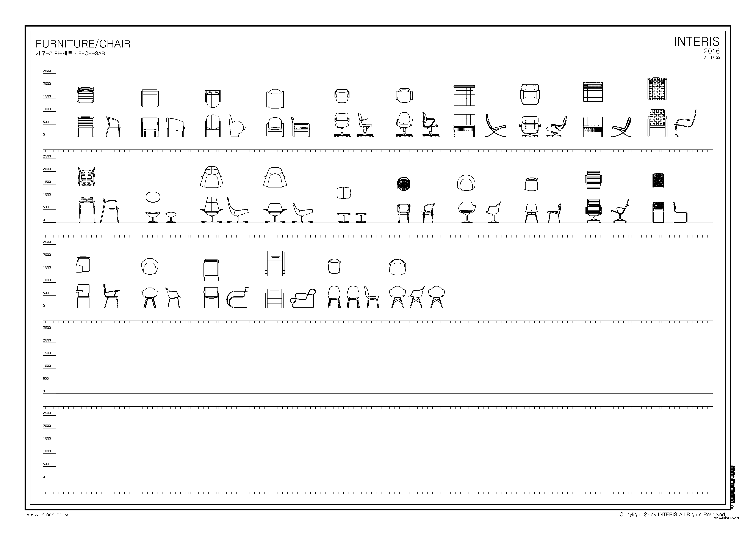Viewport: 756px width, 535px height.
Task: Select the tubular cantilever armchair side view
Action: (x=237, y=297)
